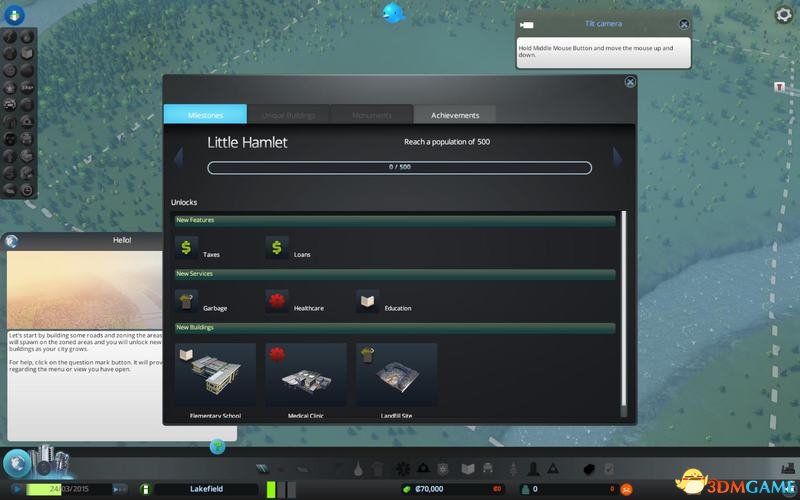Select the Medical Clinic building thumbnail
Viewport: 800px width, 500px height.
(x=306, y=375)
